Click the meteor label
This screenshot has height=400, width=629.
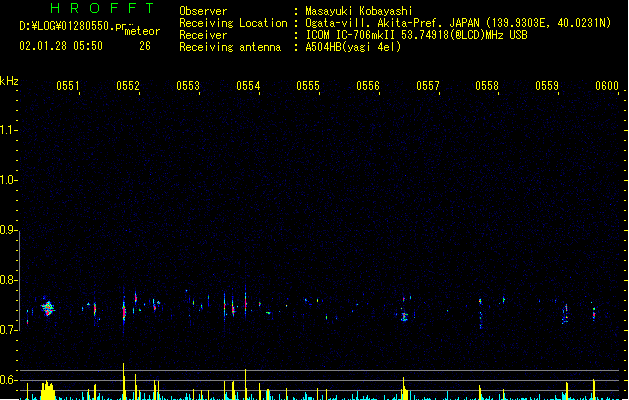(142, 31)
